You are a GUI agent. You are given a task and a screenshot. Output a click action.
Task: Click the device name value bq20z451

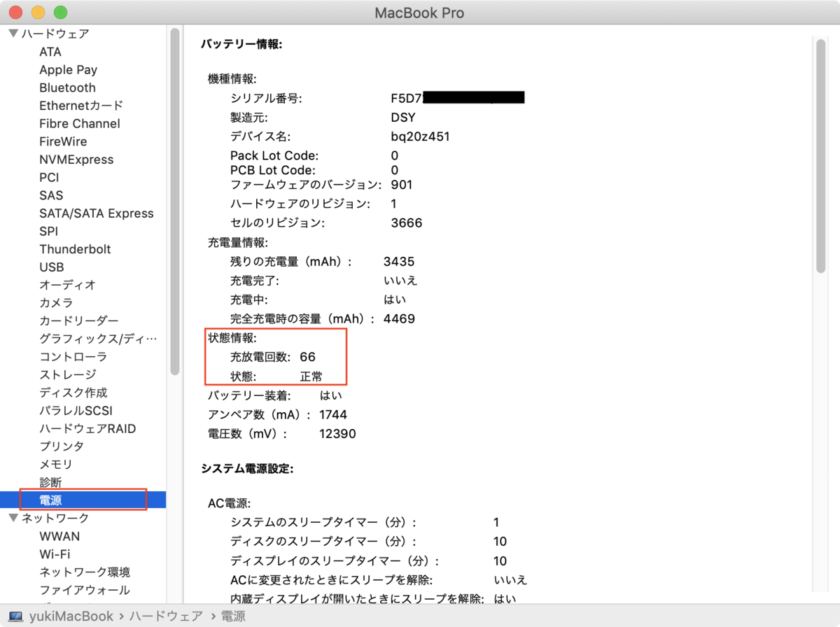click(x=420, y=136)
